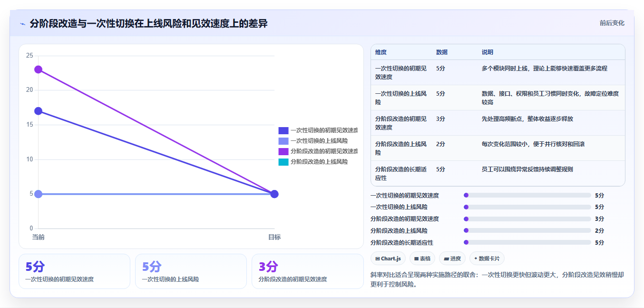Click description 员工可以围绕异常反馈持续调整规则
Screen dimensions: 644x308
pyautogui.click(x=527, y=169)
